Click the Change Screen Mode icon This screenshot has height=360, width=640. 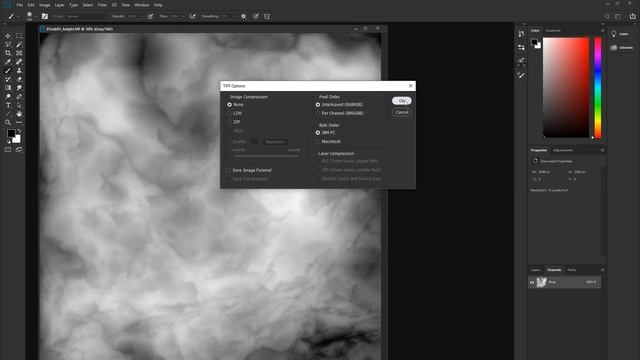pos(19,150)
